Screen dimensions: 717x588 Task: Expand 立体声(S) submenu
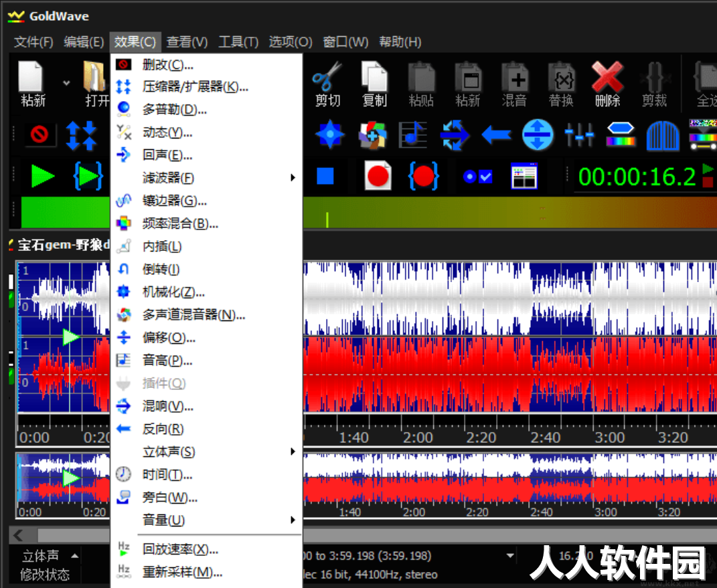pyautogui.click(x=293, y=452)
